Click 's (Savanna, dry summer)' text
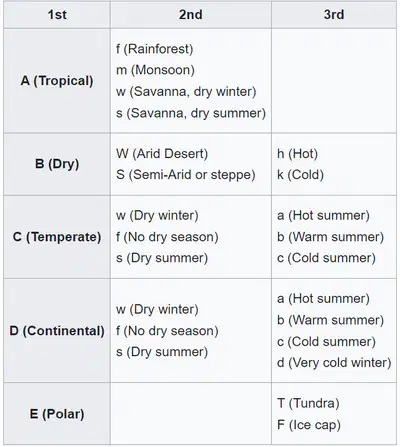 (x=191, y=113)
